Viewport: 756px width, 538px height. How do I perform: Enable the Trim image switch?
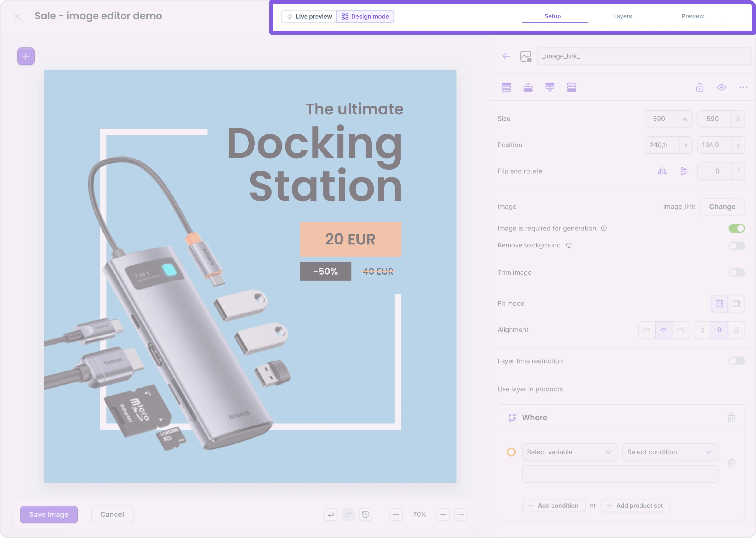tap(736, 272)
